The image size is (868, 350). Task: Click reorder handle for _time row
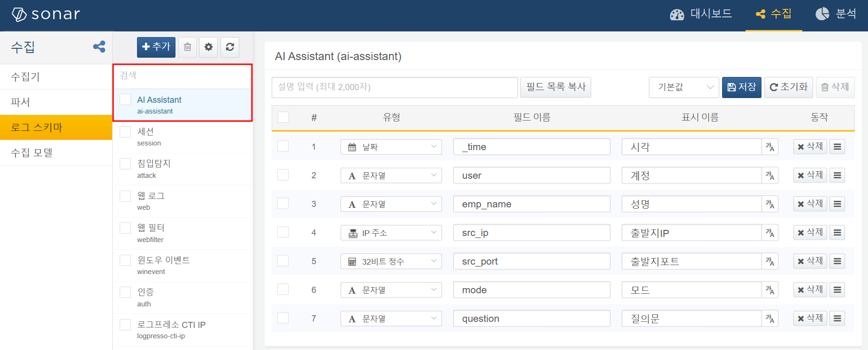click(x=838, y=147)
